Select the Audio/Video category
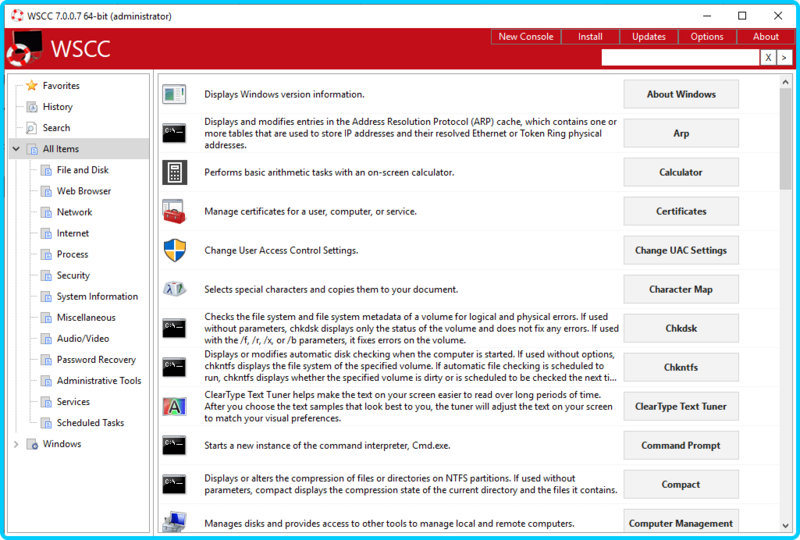The image size is (800, 540). pos(83,338)
